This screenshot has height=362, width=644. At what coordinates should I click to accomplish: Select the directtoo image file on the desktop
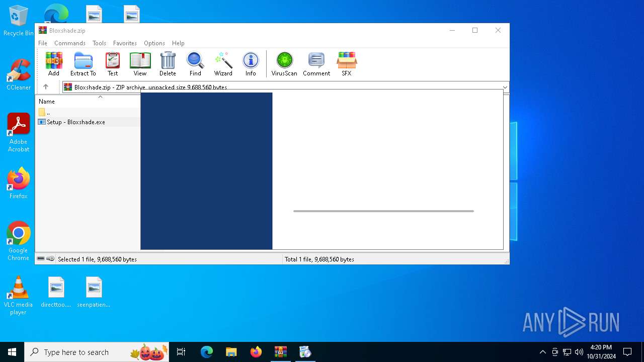(x=56, y=292)
